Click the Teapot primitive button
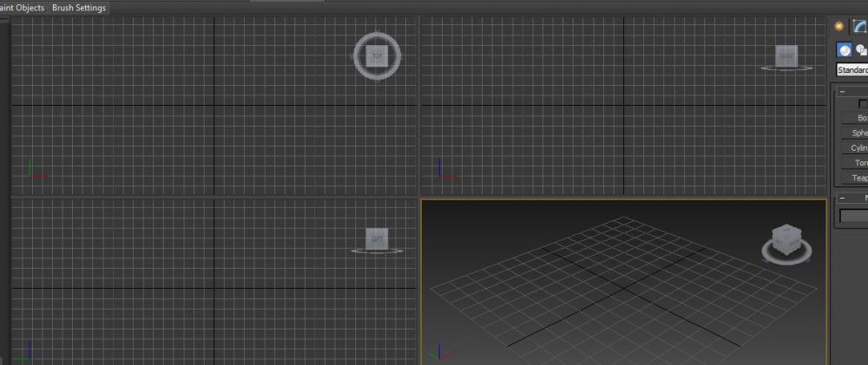The width and height of the screenshot is (868, 365). tap(854, 178)
